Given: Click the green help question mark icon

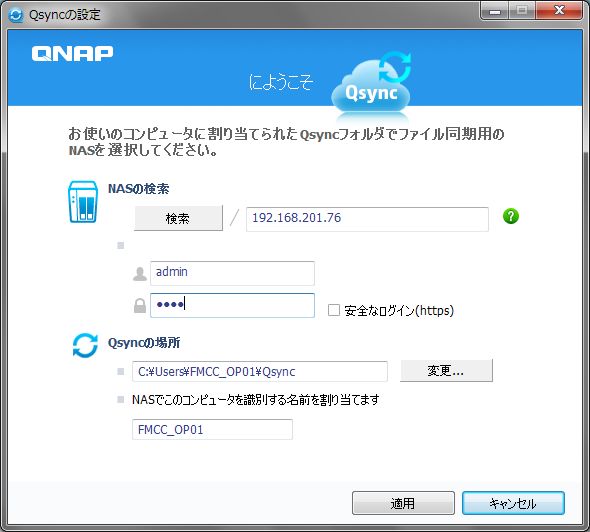Looking at the screenshot, I should 511,216.
